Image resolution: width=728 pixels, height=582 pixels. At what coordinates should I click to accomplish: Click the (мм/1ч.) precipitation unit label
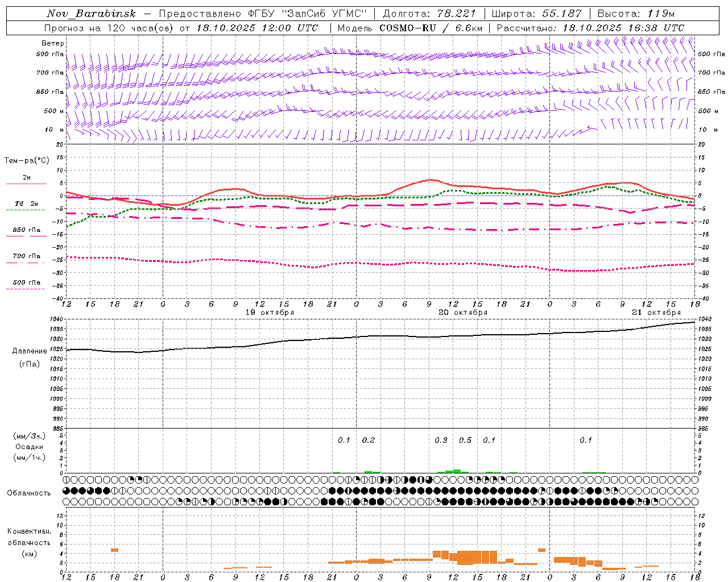(x=30, y=458)
